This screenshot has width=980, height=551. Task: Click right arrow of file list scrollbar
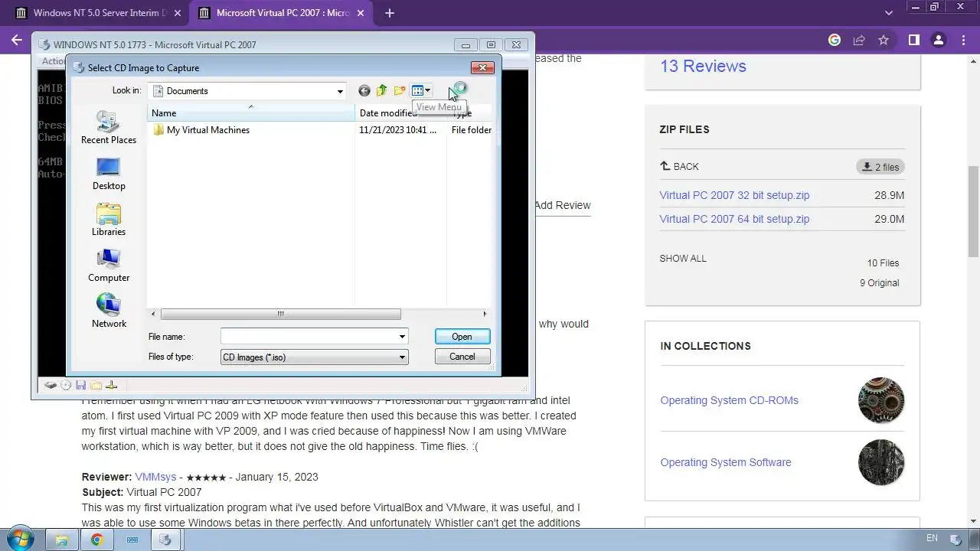[485, 314]
